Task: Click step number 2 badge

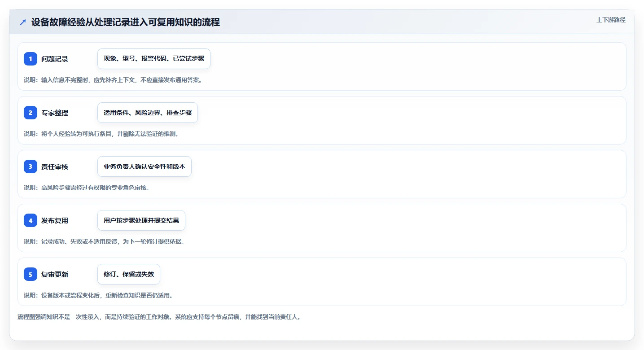Action: 31,113
